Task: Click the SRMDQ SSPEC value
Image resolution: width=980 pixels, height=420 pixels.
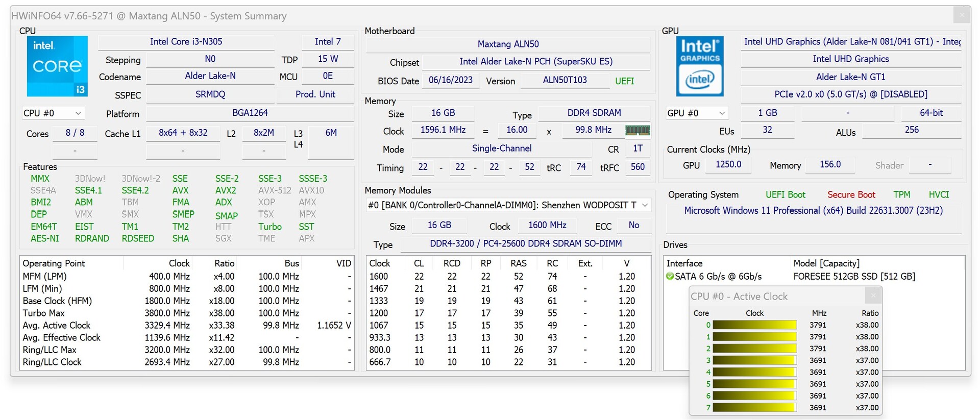Action: (x=210, y=94)
